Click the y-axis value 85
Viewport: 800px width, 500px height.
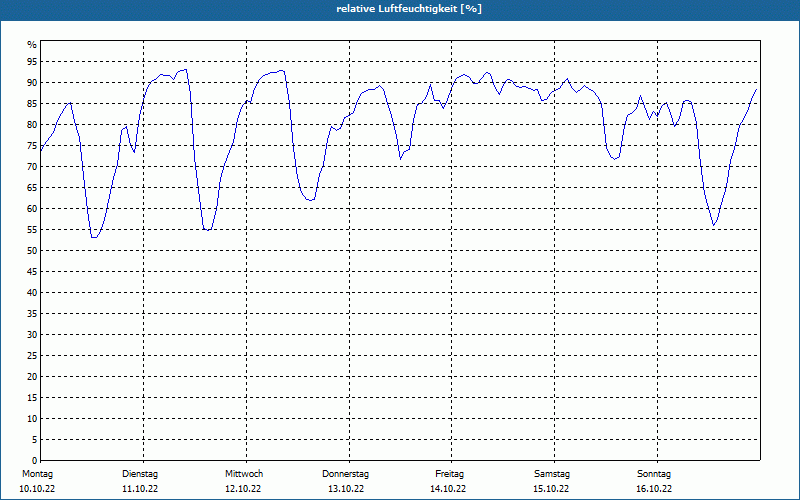[32, 104]
